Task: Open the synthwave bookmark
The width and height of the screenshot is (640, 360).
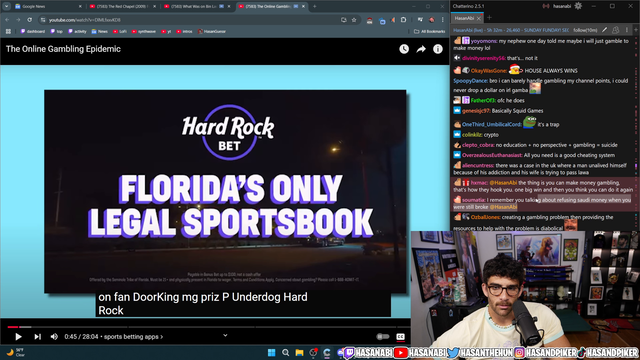Action: (x=144, y=31)
